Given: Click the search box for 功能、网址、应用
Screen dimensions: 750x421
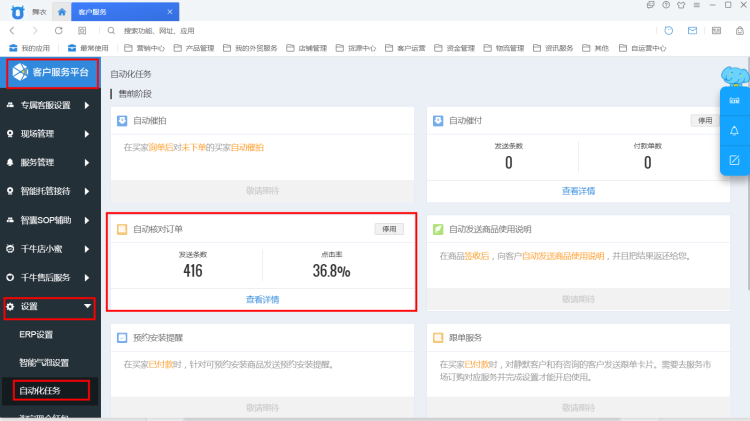Looking at the screenshot, I should point(160,31).
